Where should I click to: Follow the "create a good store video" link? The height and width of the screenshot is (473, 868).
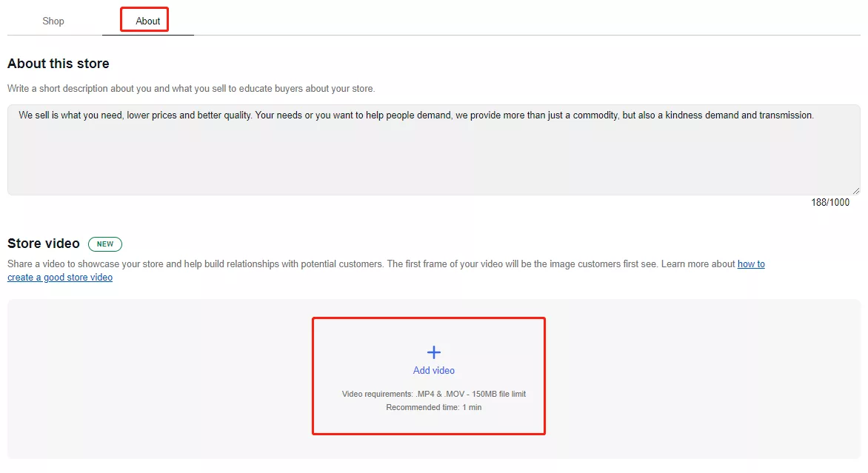[x=60, y=278]
